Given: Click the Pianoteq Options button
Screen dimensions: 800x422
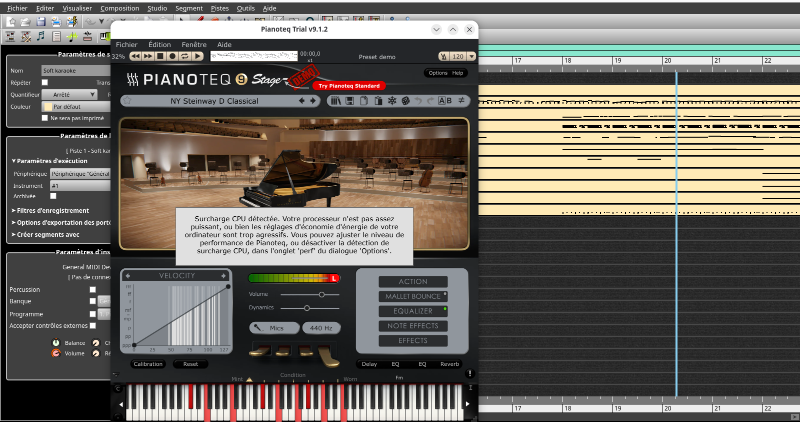Looking at the screenshot, I should tap(438, 73).
